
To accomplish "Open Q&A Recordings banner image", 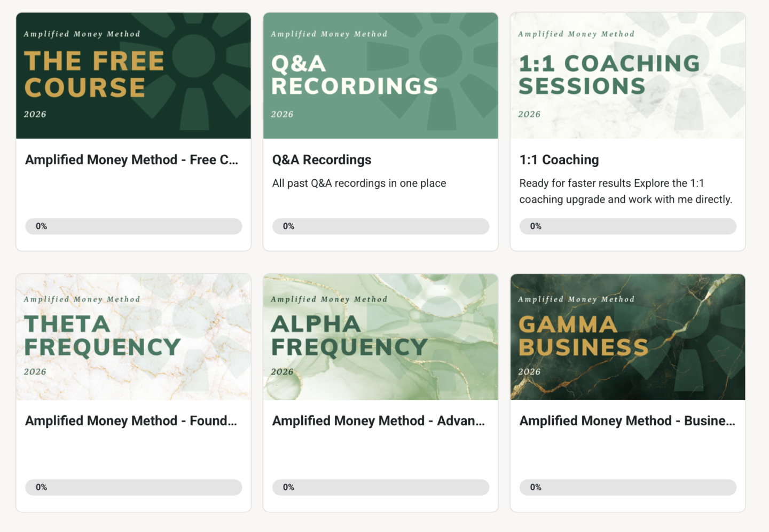I will pyautogui.click(x=380, y=76).
